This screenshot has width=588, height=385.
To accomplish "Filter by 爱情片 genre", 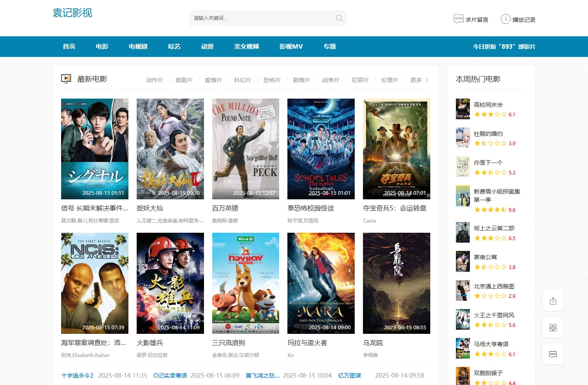I will tap(213, 80).
